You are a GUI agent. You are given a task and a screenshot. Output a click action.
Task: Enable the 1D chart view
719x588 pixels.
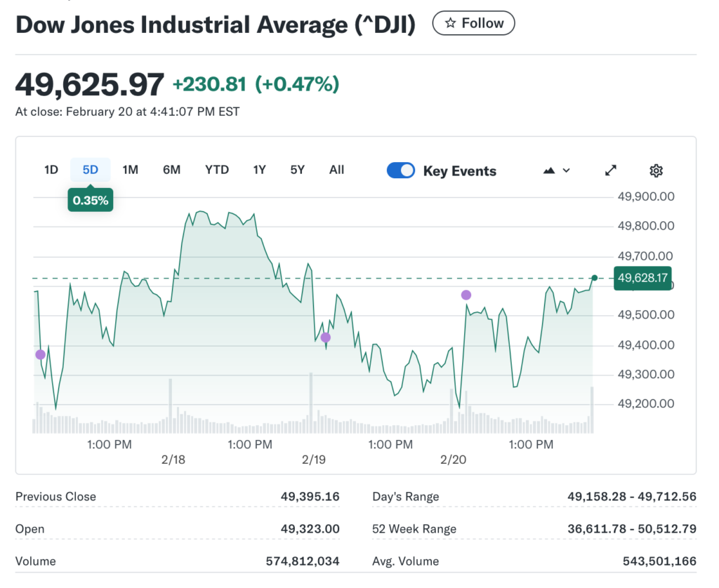(x=51, y=170)
